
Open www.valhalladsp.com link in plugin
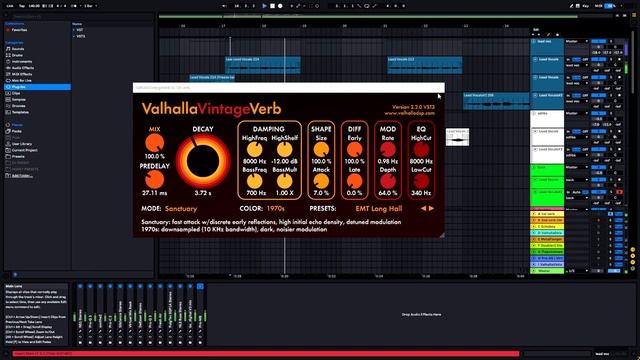pos(409,113)
